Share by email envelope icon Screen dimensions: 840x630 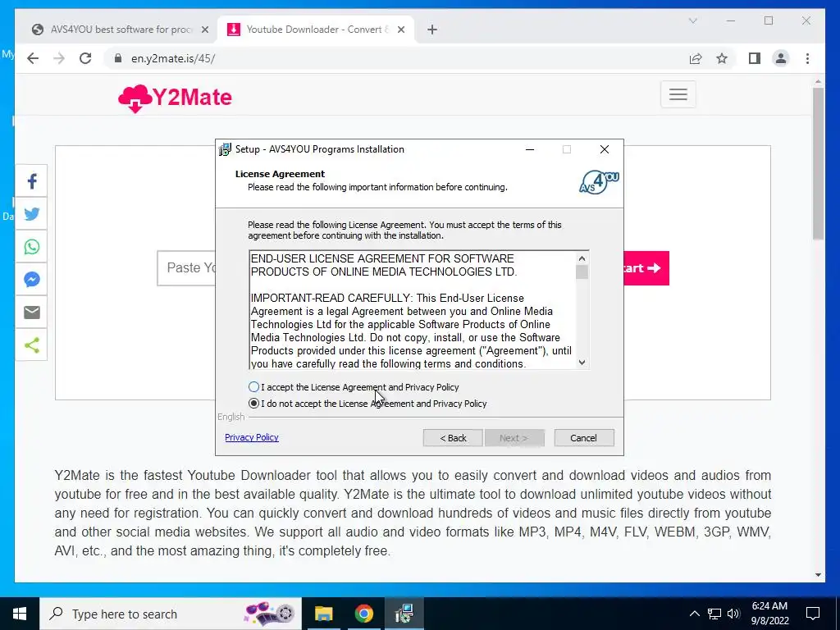coord(32,312)
